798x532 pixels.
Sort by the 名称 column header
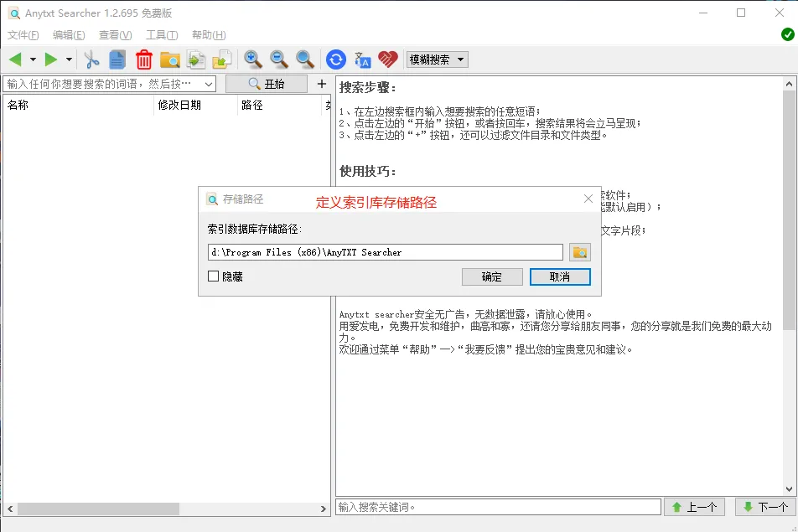coord(79,105)
